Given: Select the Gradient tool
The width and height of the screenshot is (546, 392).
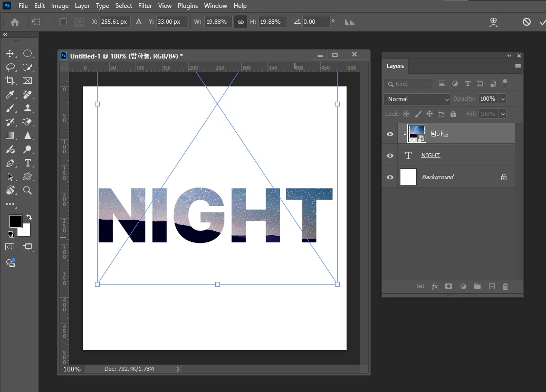Looking at the screenshot, I should click(9, 135).
